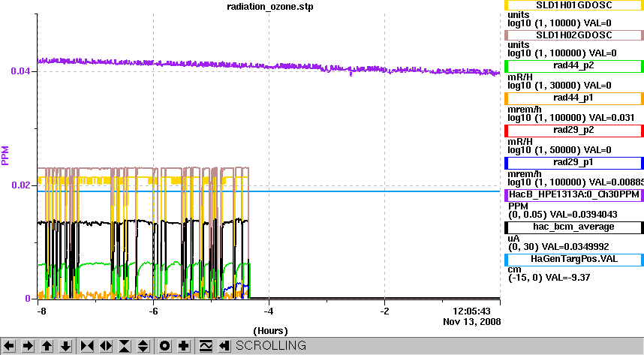Click the 'uA' unit label
The image size is (644, 355).
(513, 239)
